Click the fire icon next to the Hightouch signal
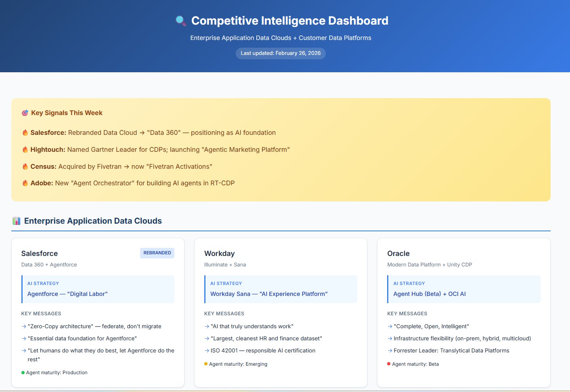This screenshot has width=570, height=392. 25,149
